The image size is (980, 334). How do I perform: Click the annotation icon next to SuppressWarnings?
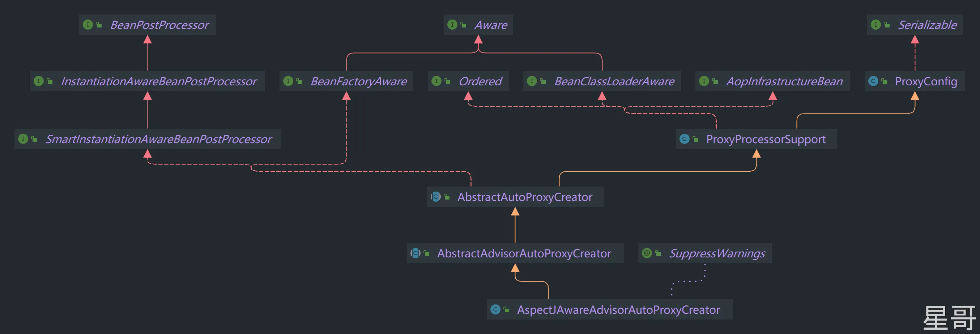click(647, 253)
